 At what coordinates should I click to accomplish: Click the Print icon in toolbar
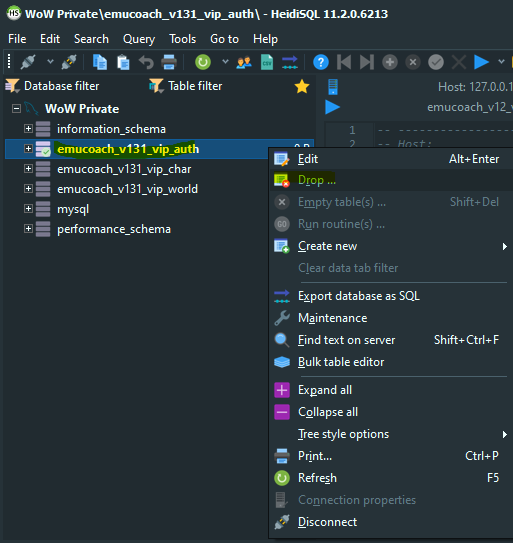point(169,62)
